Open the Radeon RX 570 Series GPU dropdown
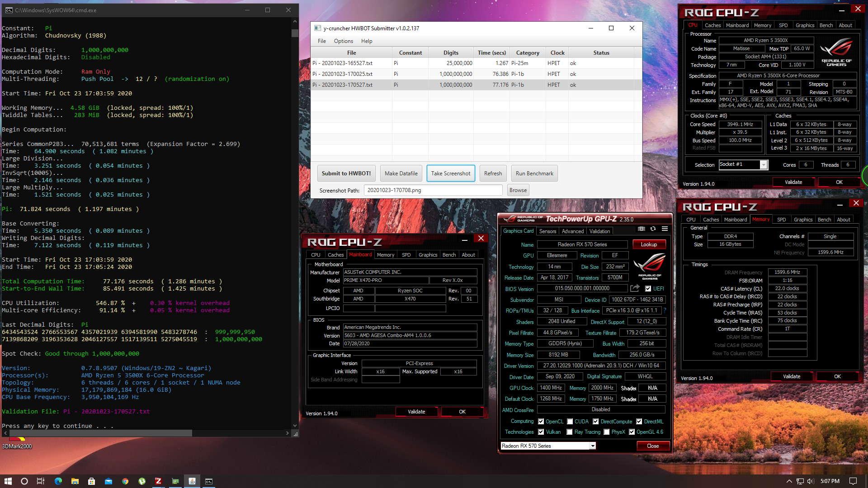 (548, 446)
